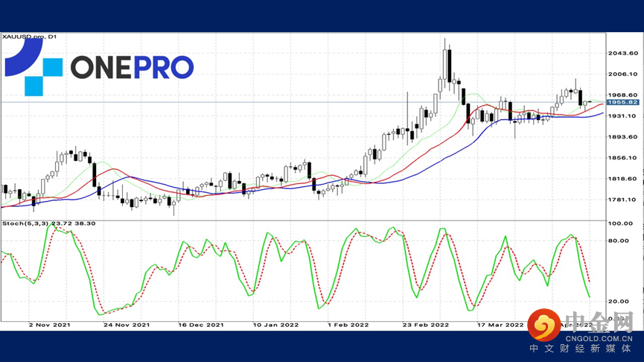The width and height of the screenshot is (644, 362).
Task: Click the 1 Feb 2022 date label
Action: coord(348,325)
